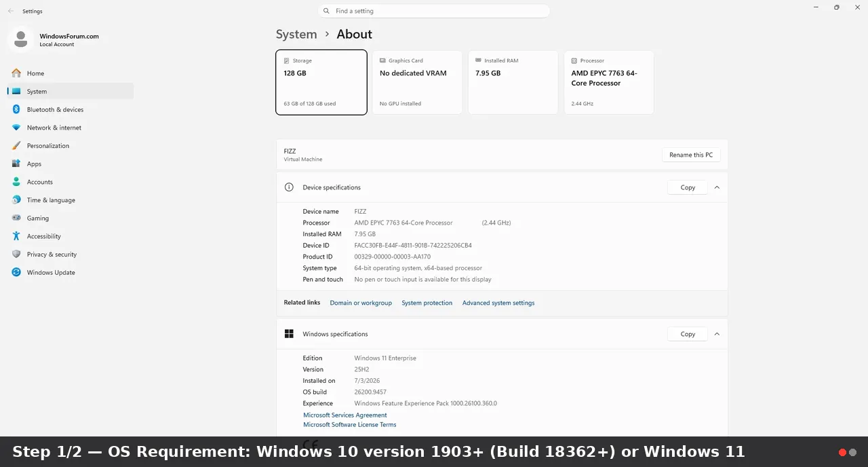
Task: Open System protection link
Action: (427, 303)
